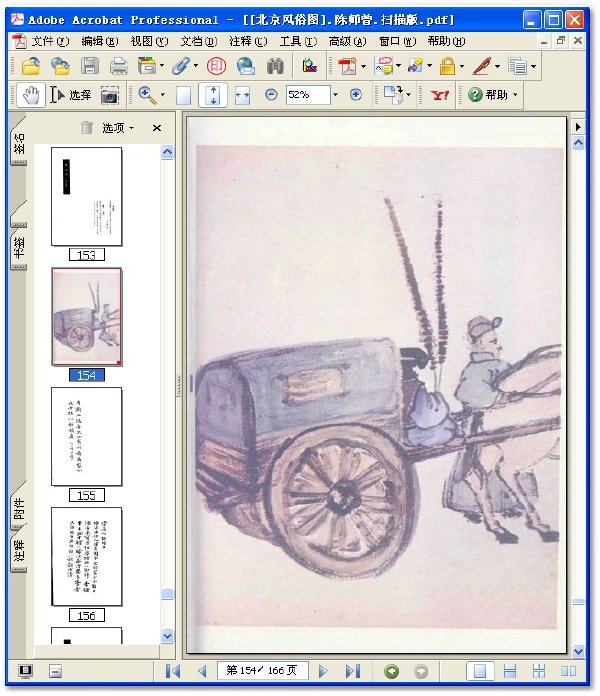The height and width of the screenshot is (696, 600).
Task: Expand the Sign pen dropdown arrow
Action: (497, 66)
